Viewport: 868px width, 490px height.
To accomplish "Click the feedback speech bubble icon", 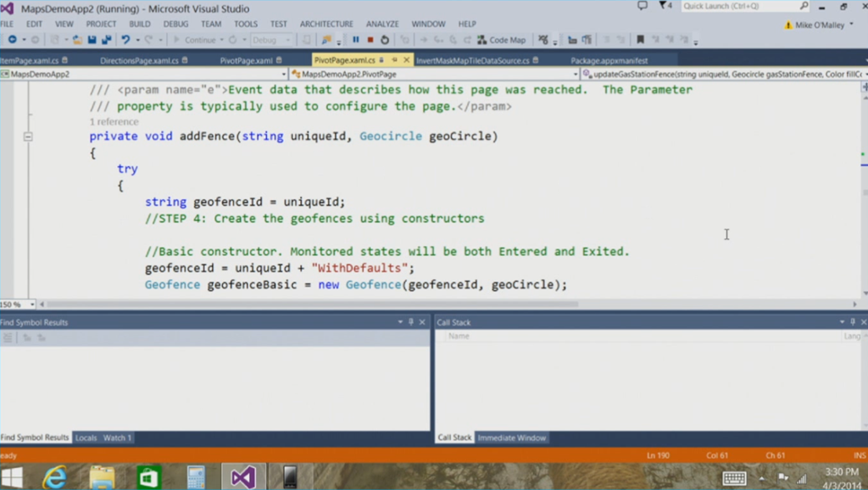I will pos(643,6).
